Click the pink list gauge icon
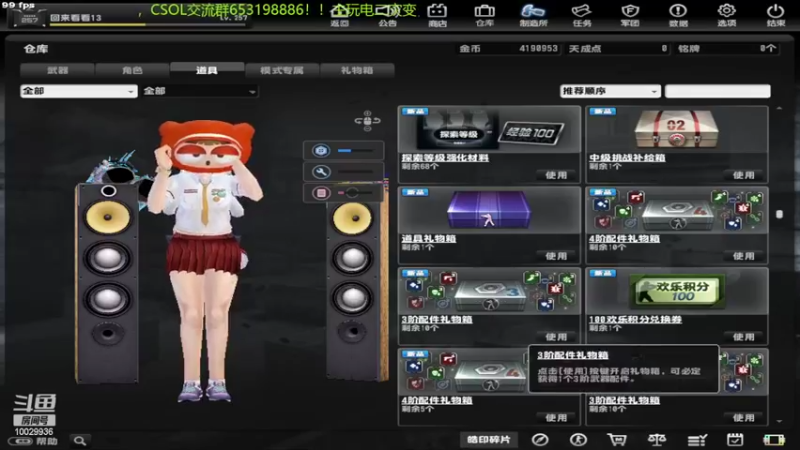The height and width of the screenshot is (450, 800). pyautogui.click(x=321, y=193)
